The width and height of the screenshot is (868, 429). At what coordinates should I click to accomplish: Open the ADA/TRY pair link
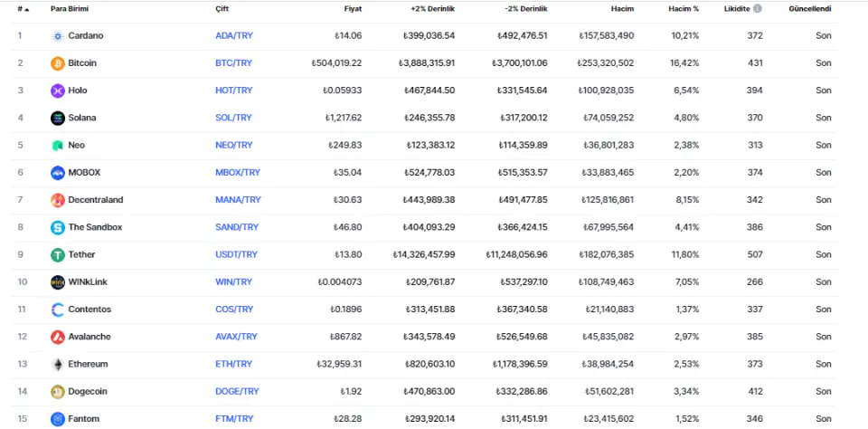[233, 36]
